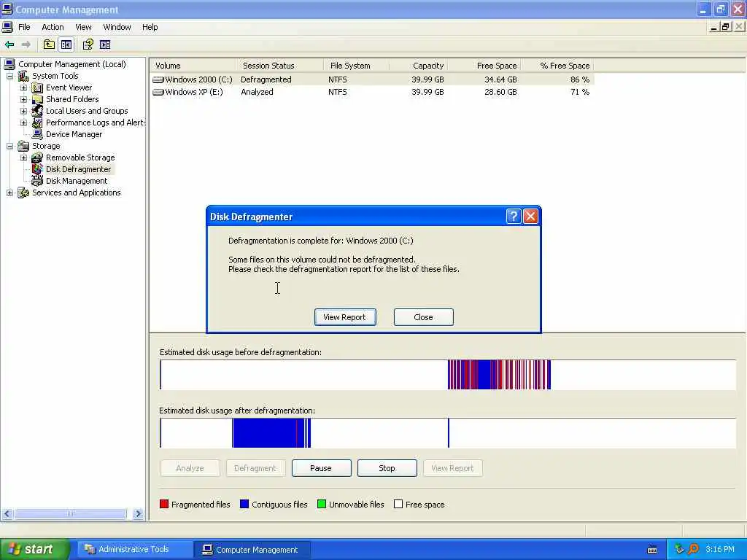Open the File menu
The width and height of the screenshot is (747, 560).
point(24,27)
